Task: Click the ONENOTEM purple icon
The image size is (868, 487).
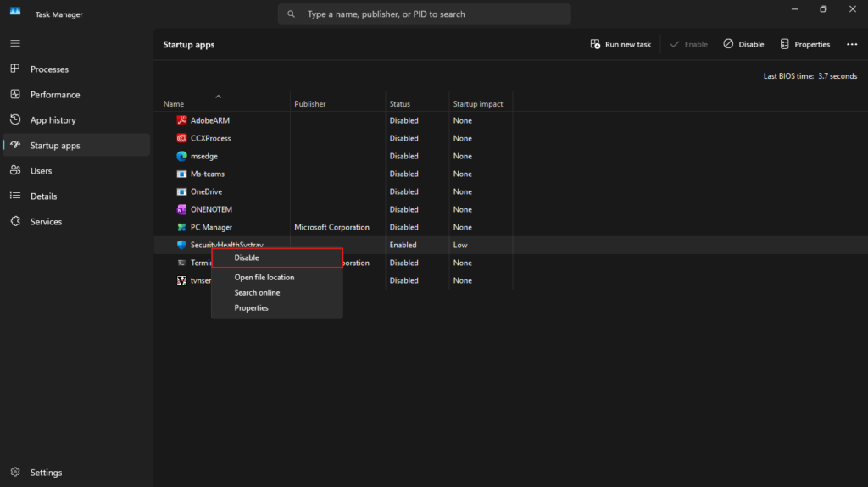Action: click(x=181, y=209)
